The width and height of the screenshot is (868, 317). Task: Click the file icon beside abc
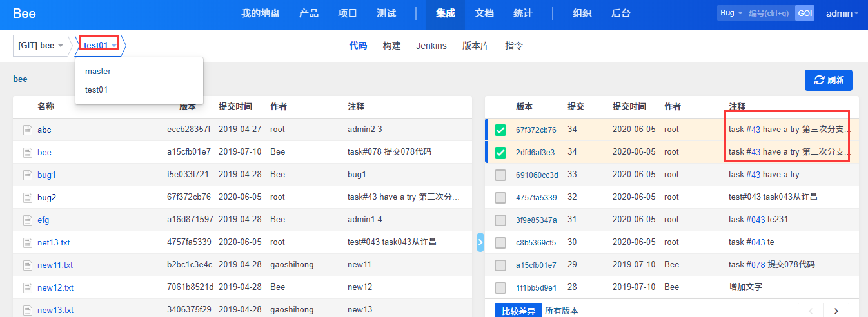click(28, 130)
